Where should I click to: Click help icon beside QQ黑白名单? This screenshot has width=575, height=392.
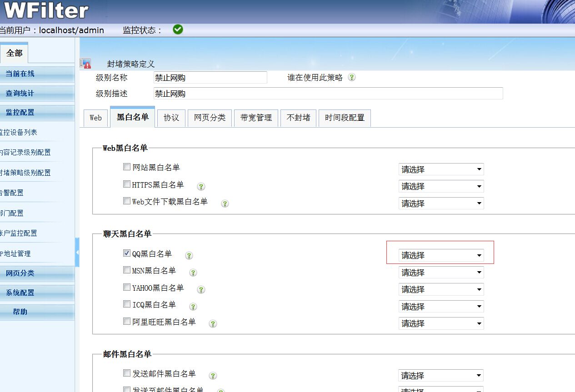(x=189, y=255)
